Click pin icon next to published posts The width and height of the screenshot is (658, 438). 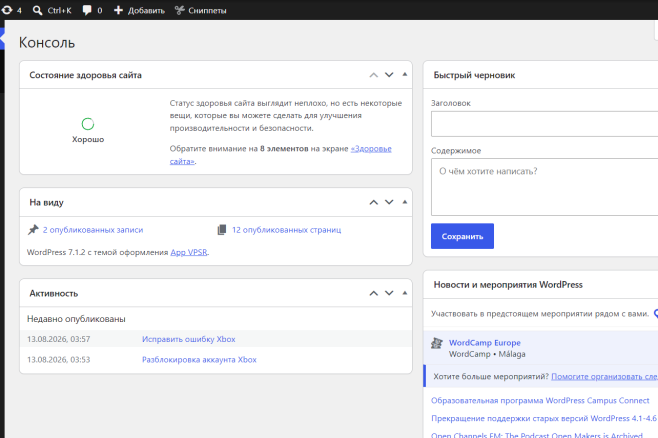[x=33, y=229]
